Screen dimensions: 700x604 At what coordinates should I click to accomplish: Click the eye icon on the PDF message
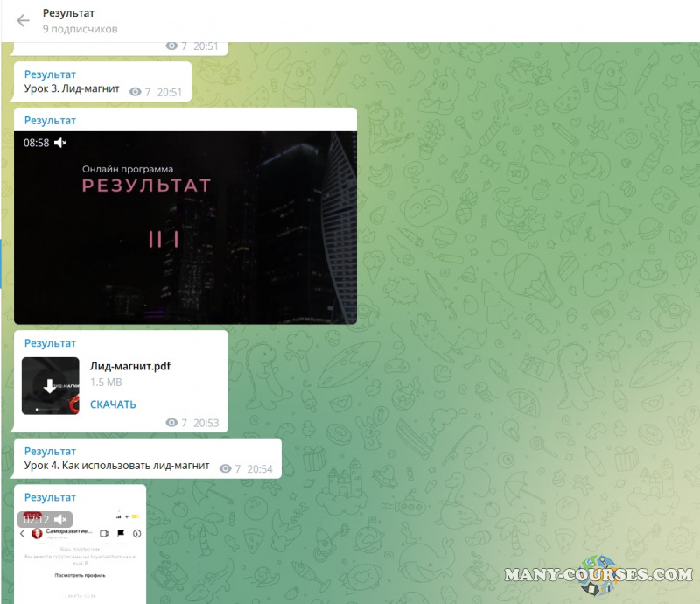pyautogui.click(x=171, y=424)
